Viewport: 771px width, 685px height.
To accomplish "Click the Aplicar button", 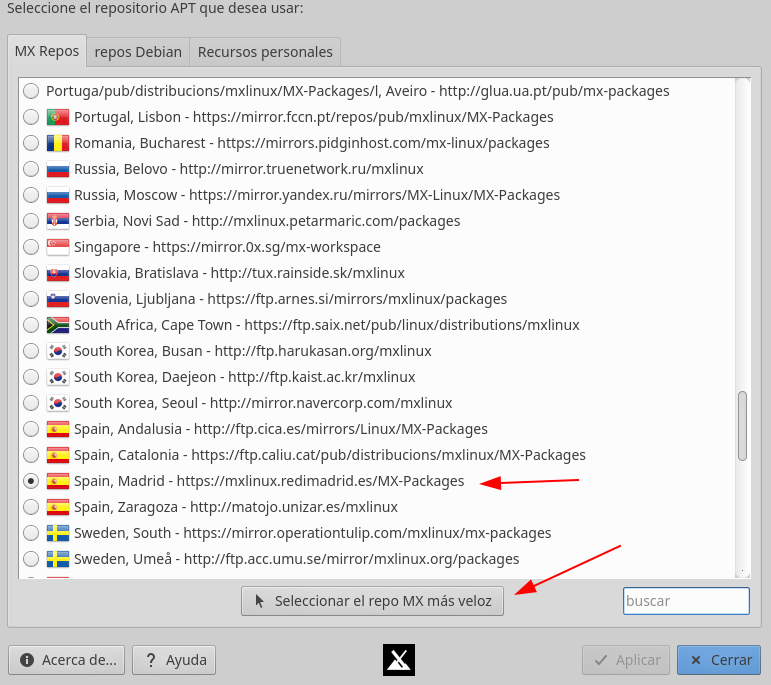I will coord(626,660).
